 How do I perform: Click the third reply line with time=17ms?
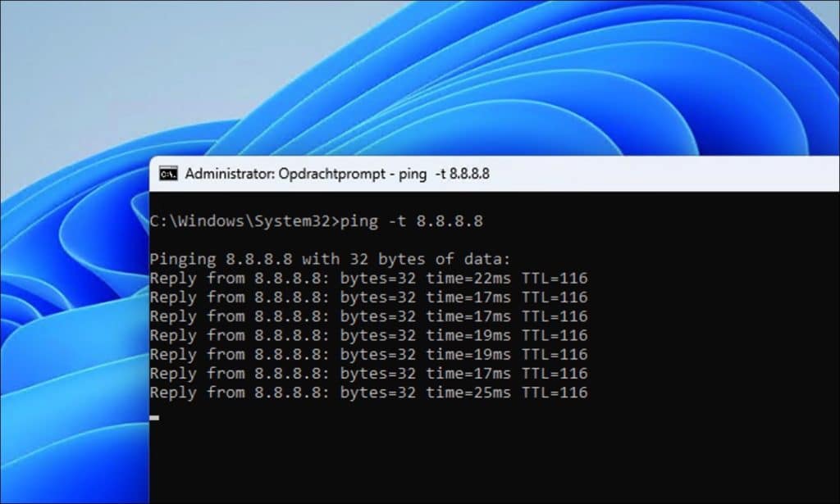(x=368, y=316)
